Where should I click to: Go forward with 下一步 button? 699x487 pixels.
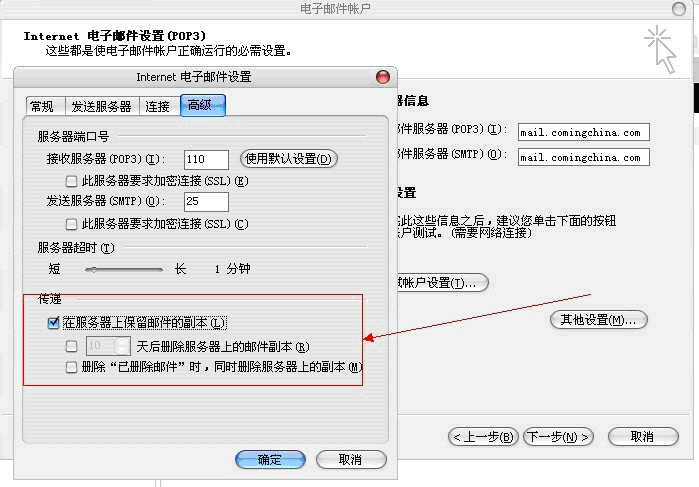pyautogui.click(x=558, y=437)
